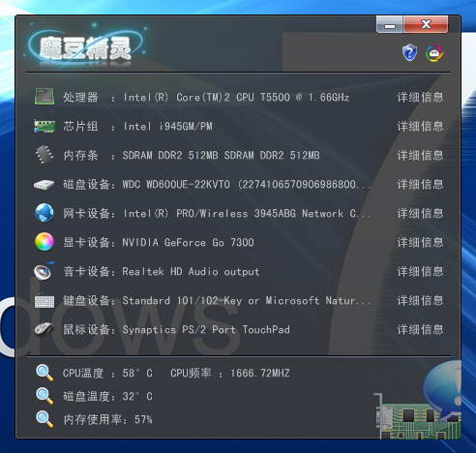Click the graphics card color wheel icon
Image resolution: width=476 pixels, height=453 pixels.
[x=45, y=242]
